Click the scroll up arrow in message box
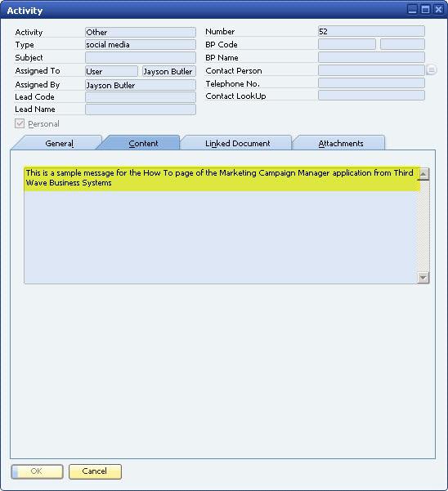Screen dimensions: 448x491 [x=423, y=174]
